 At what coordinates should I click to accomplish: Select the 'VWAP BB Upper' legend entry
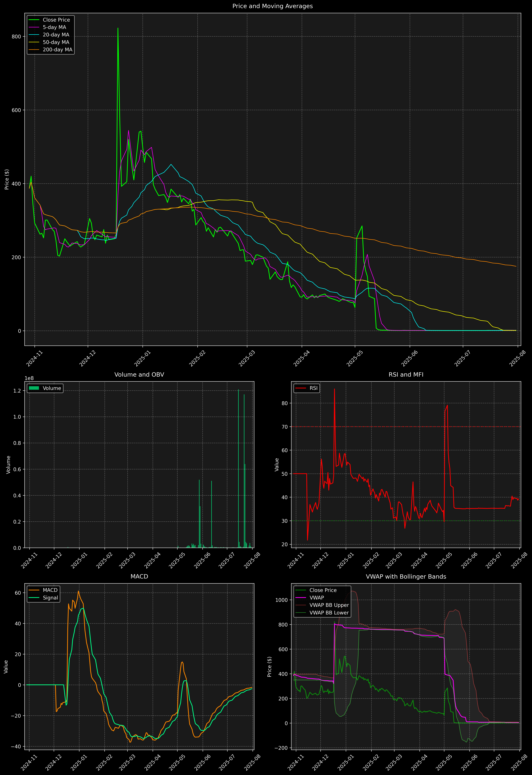tap(329, 605)
